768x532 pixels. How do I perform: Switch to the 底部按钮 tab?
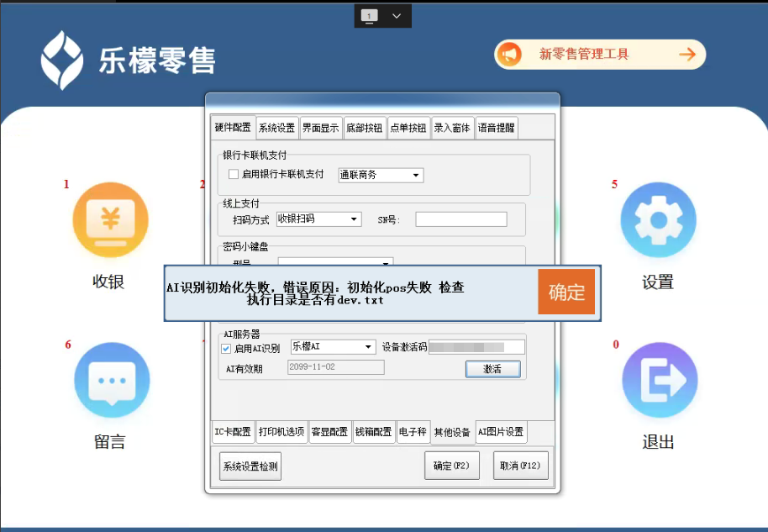point(365,128)
